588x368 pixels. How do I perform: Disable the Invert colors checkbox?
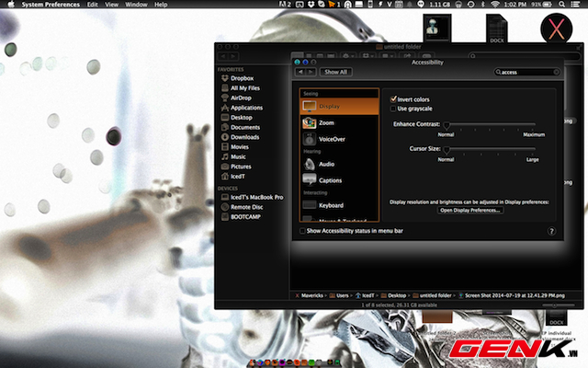pos(393,99)
